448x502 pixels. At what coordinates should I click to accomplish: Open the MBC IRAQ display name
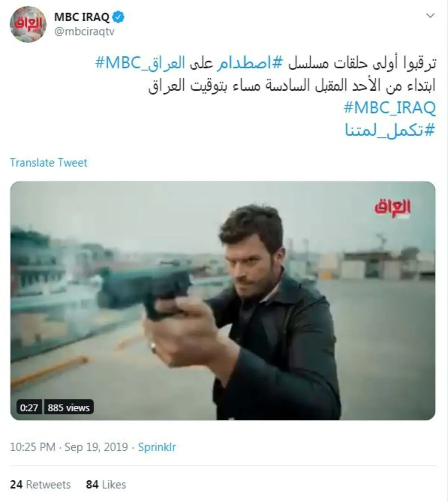coord(82,17)
